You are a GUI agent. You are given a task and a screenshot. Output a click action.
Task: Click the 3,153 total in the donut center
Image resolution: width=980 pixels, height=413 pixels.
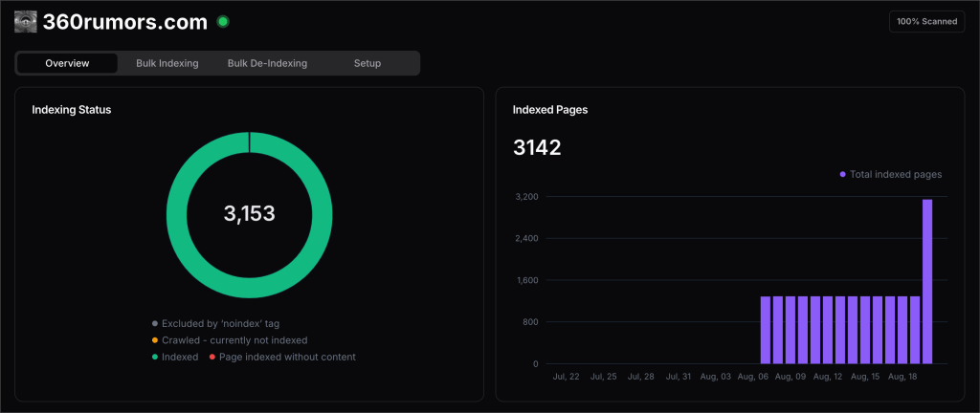click(x=250, y=214)
